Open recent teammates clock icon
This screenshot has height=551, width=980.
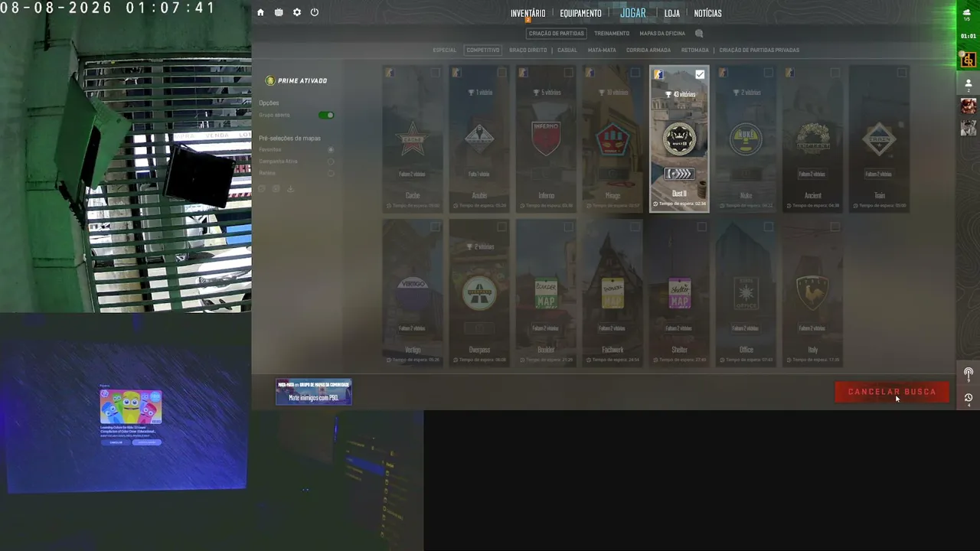(x=969, y=398)
